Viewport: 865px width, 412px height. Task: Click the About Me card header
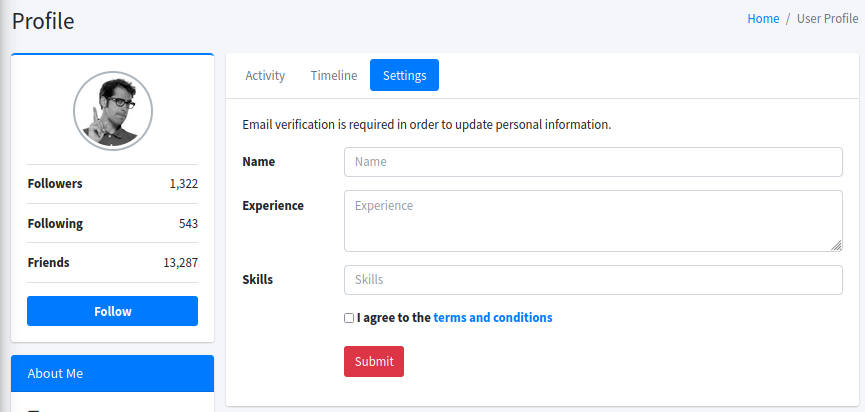pos(112,373)
